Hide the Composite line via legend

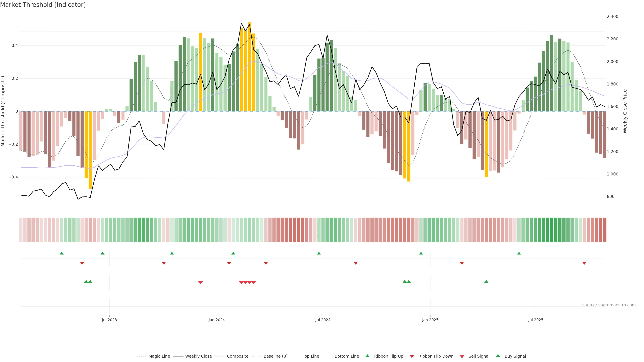237,356
